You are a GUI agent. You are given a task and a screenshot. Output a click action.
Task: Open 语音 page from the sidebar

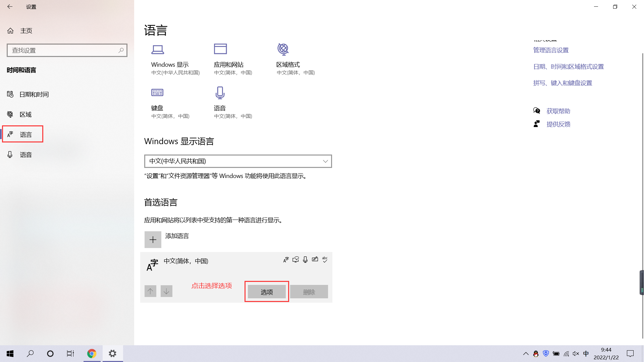pos(25,155)
